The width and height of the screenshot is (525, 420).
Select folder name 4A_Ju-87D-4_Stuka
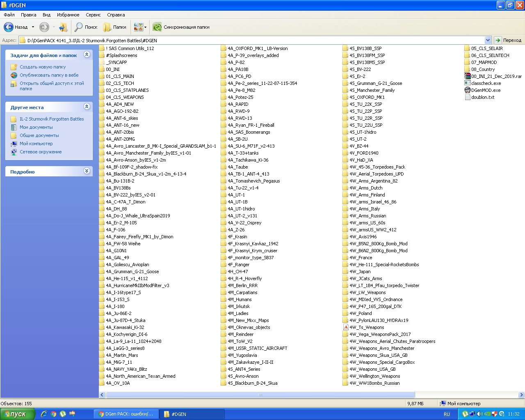(x=126, y=320)
